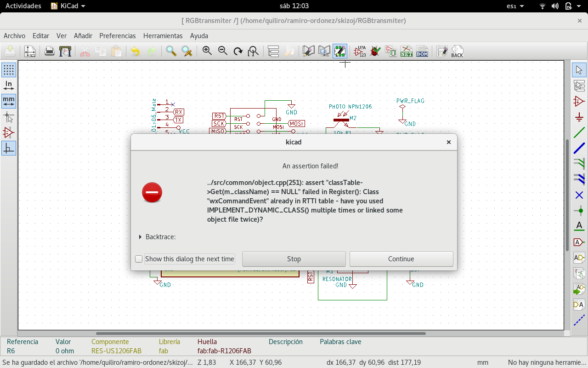Open the Editar menu

[41, 35]
